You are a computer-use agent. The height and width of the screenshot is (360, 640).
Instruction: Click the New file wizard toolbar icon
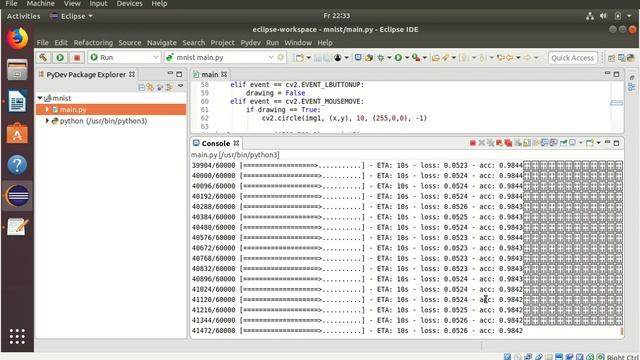[x=299, y=58]
